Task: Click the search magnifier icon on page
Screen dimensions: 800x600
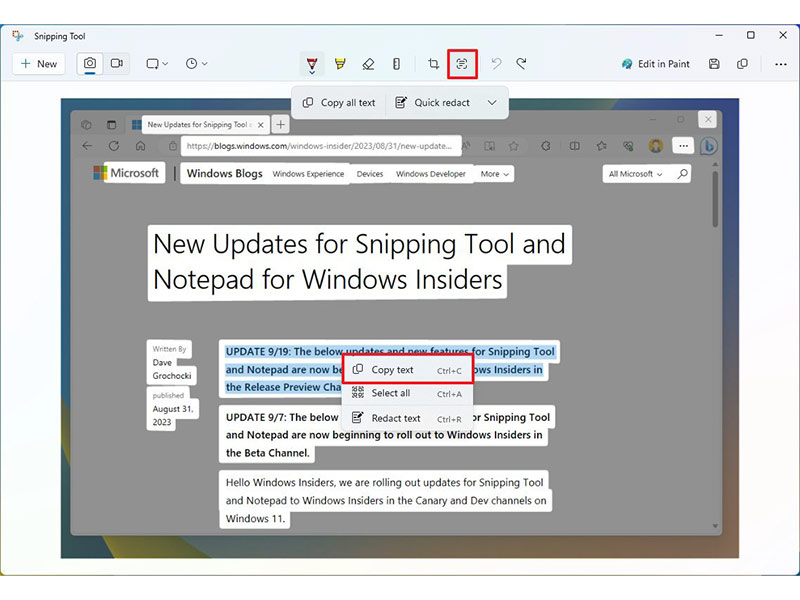Action: [x=682, y=173]
